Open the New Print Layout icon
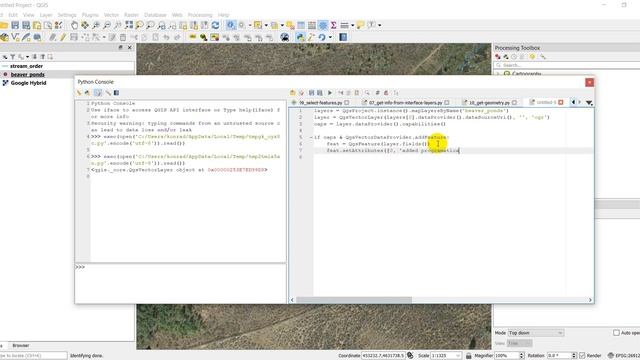This screenshot has height=360, width=640. coord(37,25)
